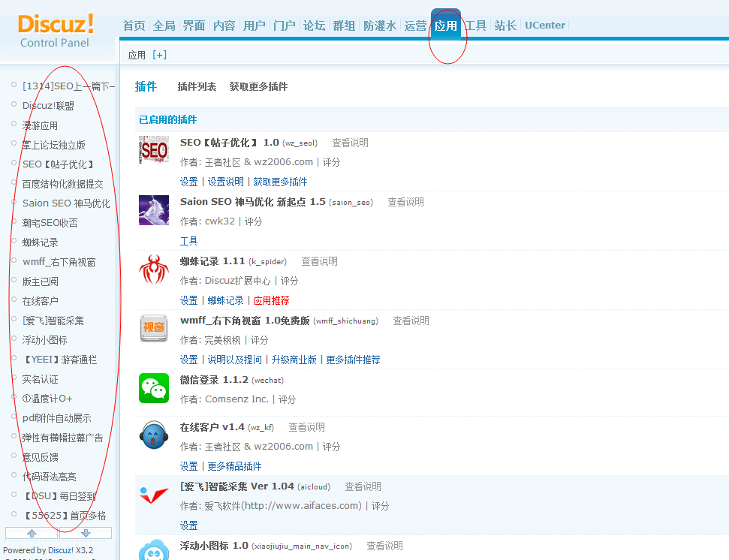Open the 界面 top menu

click(194, 26)
